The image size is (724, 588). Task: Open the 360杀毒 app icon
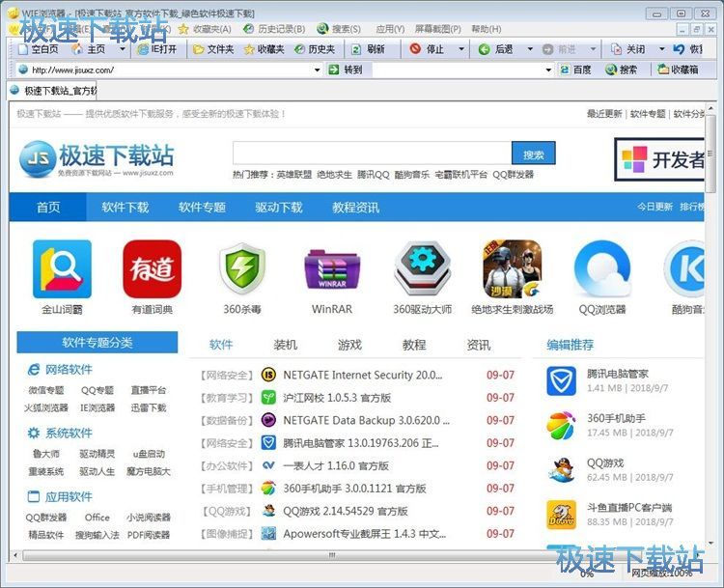(x=242, y=268)
